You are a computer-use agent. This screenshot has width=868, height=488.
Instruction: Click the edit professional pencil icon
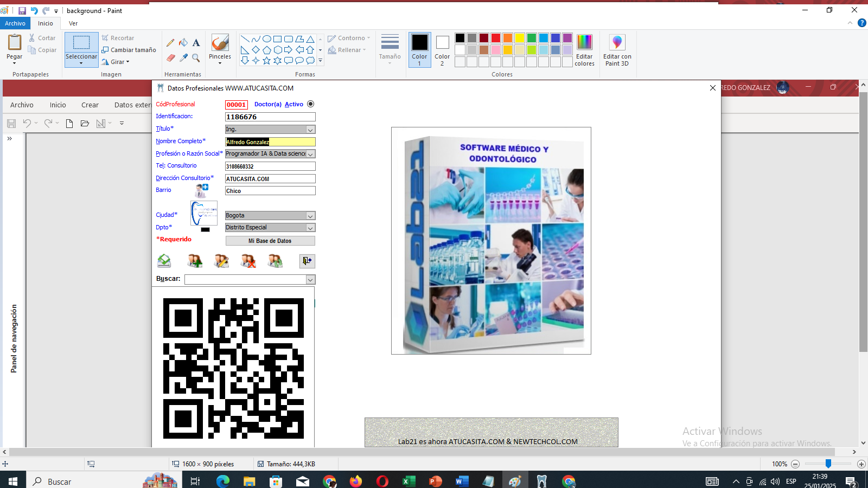(221, 261)
